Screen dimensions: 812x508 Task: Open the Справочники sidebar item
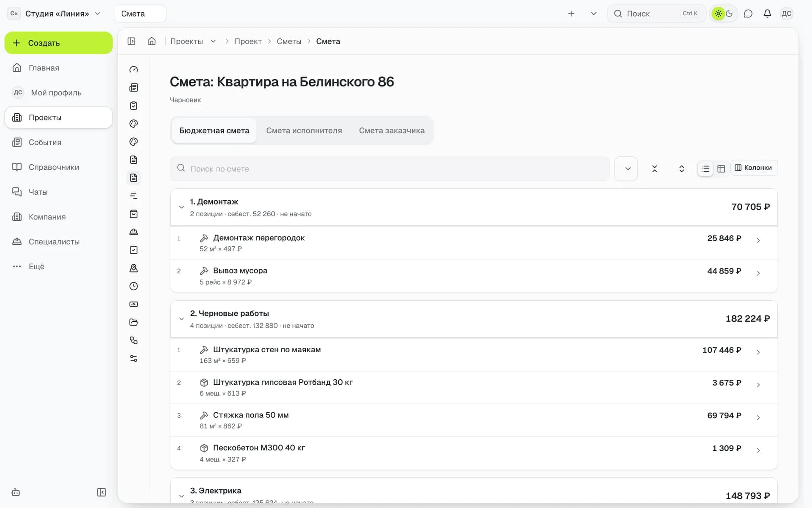(x=58, y=167)
